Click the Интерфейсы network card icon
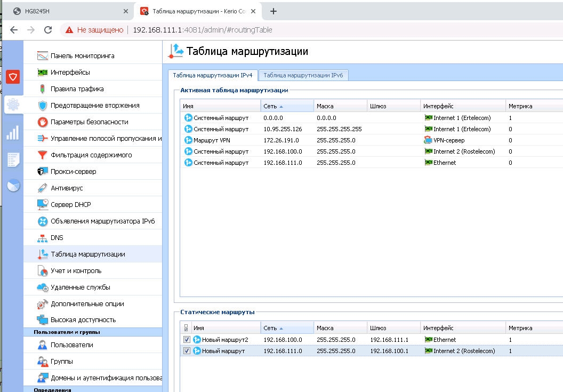Image resolution: width=563 pixels, height=392 pixels. coord(42,72)
